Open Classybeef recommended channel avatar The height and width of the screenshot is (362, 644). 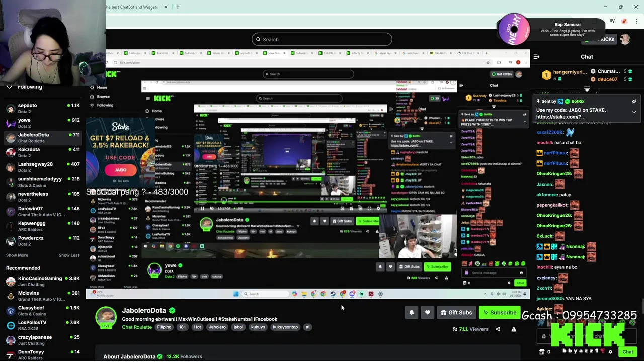(10, 311)
